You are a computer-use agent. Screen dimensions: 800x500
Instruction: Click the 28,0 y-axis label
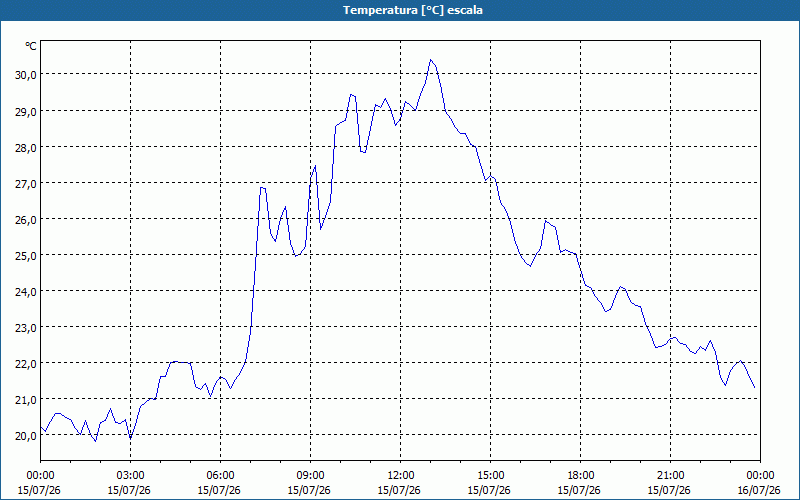26,147
